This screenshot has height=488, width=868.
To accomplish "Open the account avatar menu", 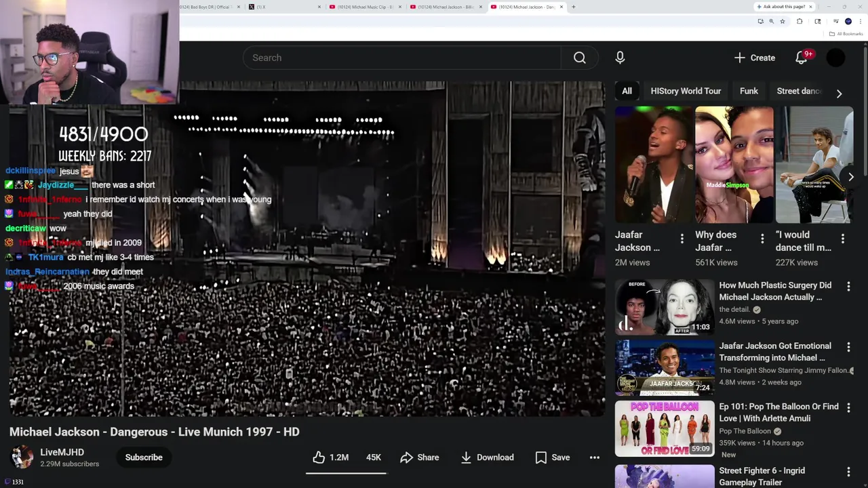I will point(836,58).
